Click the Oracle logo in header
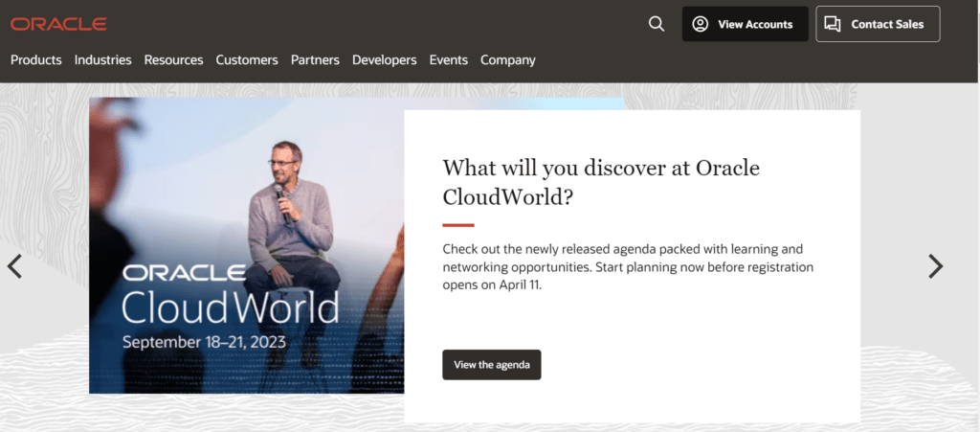 click(x=58, y=24)
